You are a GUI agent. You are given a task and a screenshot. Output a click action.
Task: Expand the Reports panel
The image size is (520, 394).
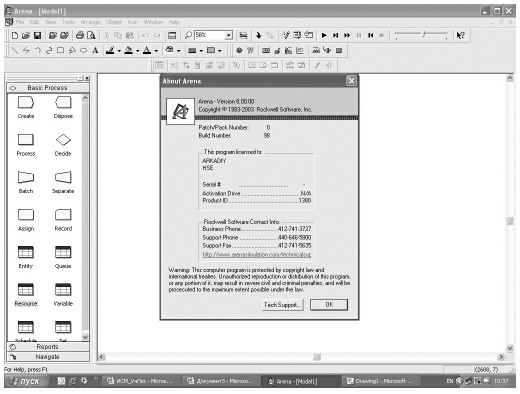click(48, 347)
